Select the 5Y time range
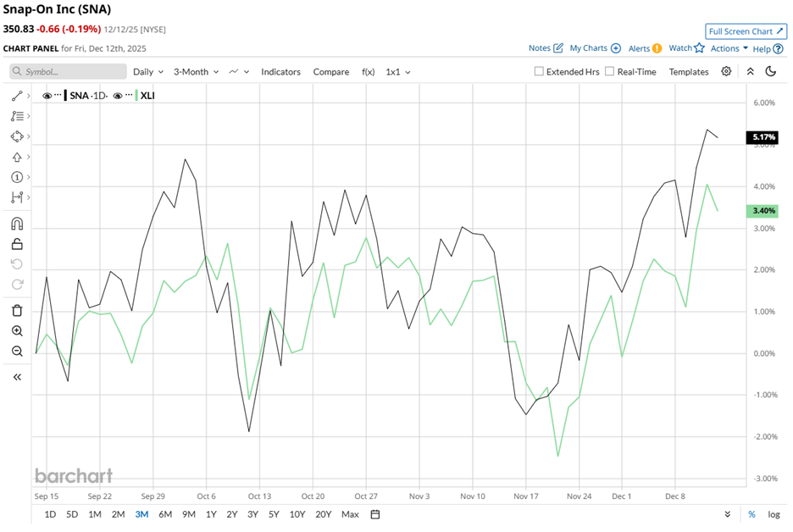Screen dimensions: 793x532 point(274,514)
